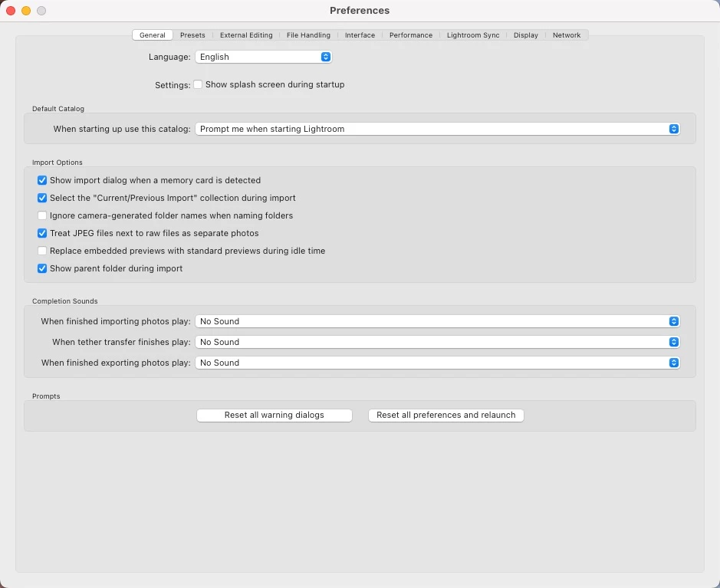Screen dimensions: 720x588
Task: Toggle Select Current/Previous Import collection checkbox
Action: coord(42,198)
